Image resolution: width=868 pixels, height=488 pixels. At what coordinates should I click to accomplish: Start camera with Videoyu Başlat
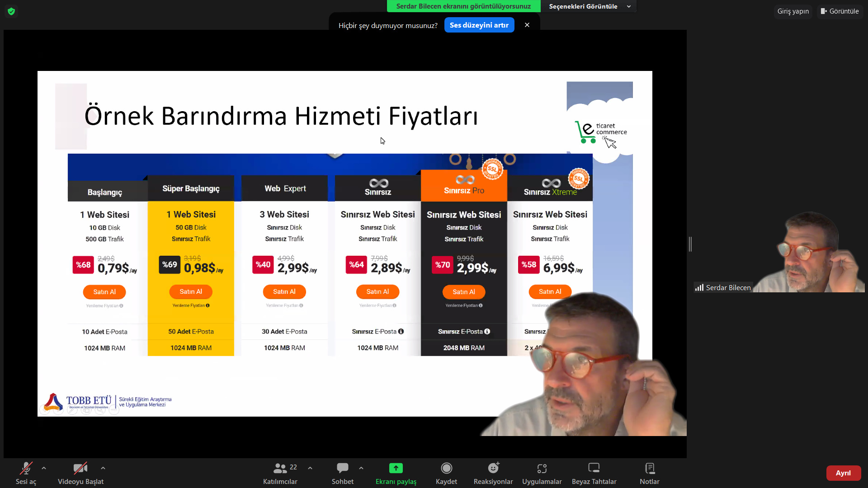click(80, 472)
